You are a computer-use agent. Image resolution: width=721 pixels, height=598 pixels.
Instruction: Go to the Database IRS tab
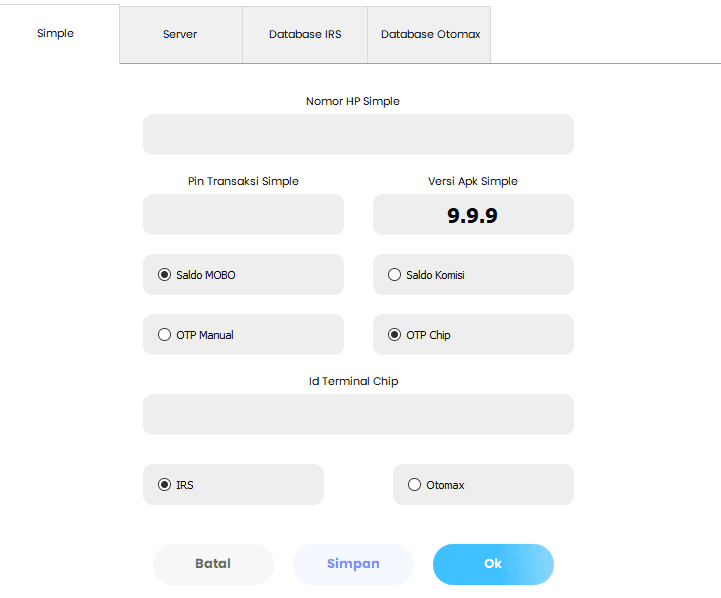pos(305,34)
